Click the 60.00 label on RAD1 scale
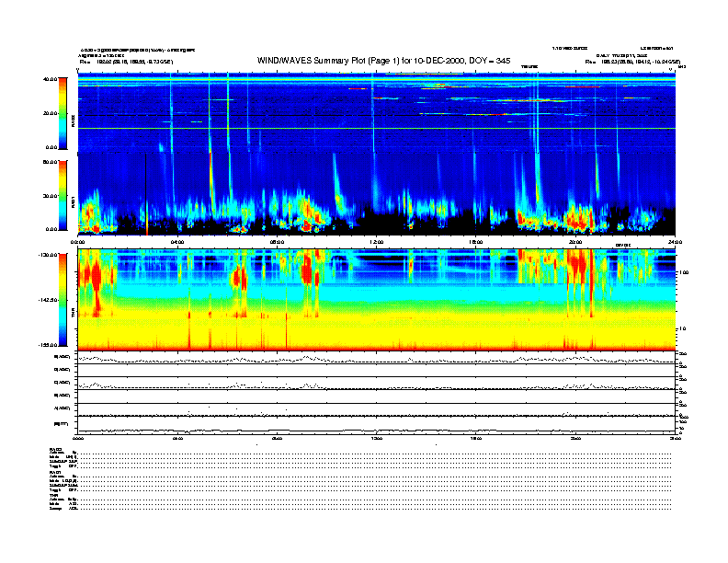 click(50, 162)
